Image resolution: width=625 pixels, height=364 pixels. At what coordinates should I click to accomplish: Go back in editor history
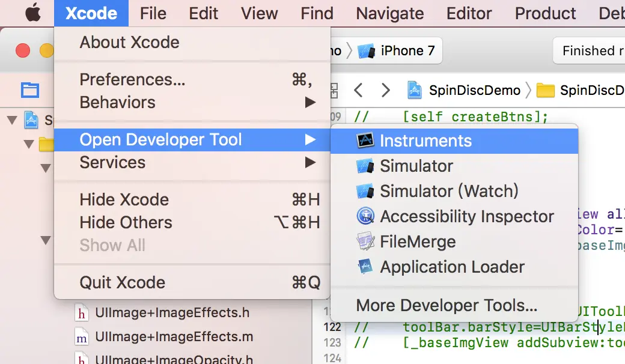[358, 90]
